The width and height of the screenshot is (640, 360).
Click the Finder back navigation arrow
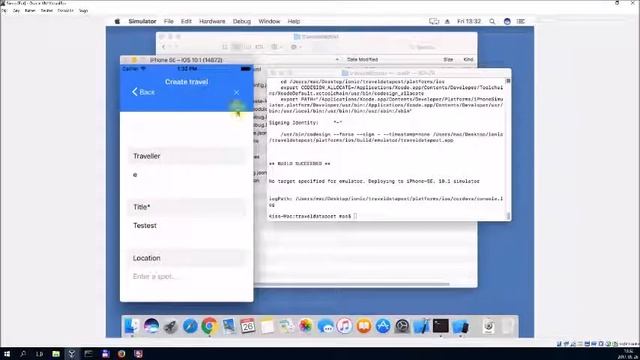pos(164,47)
